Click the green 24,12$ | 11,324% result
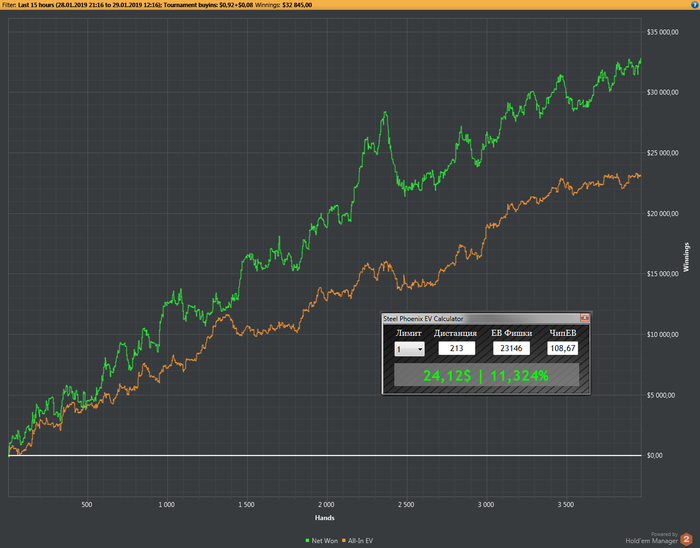Screen dimensions: 700x548 (486, 375)
